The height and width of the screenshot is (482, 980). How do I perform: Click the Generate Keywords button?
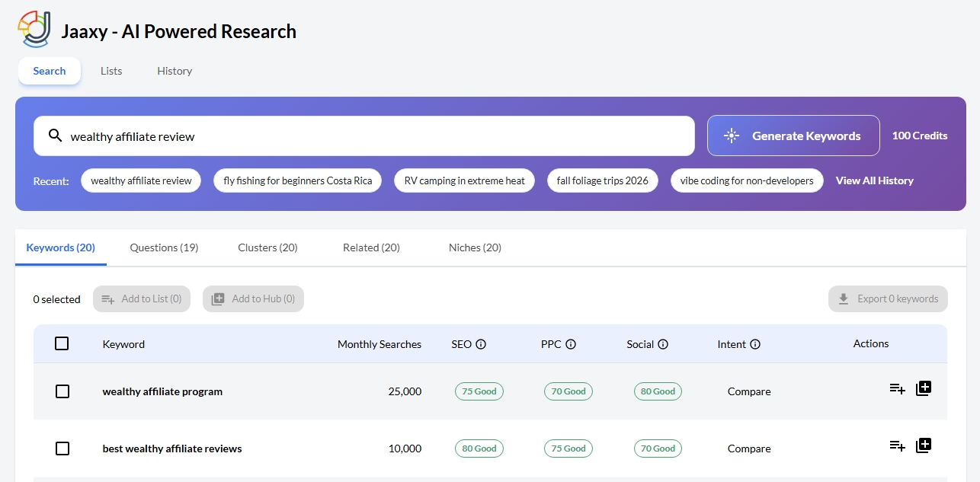793,136
